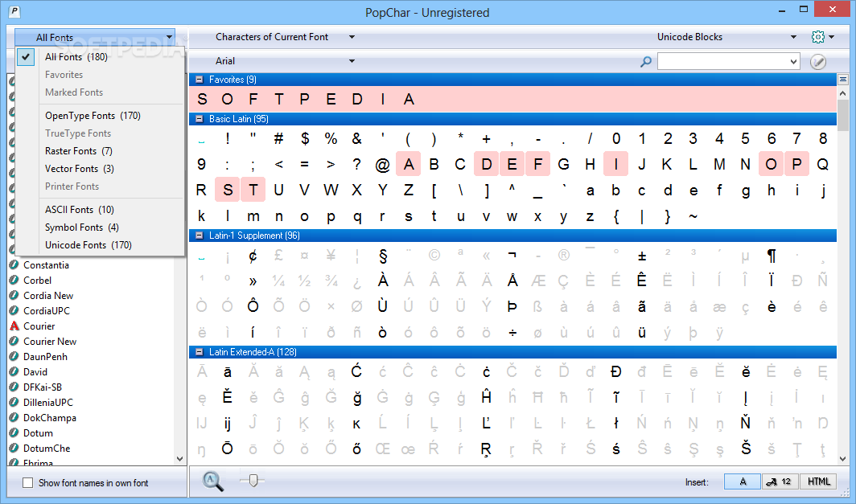Screen dimensions: 856x504
Task: Set insert mode to plain character A
Action: pos(743,481)
